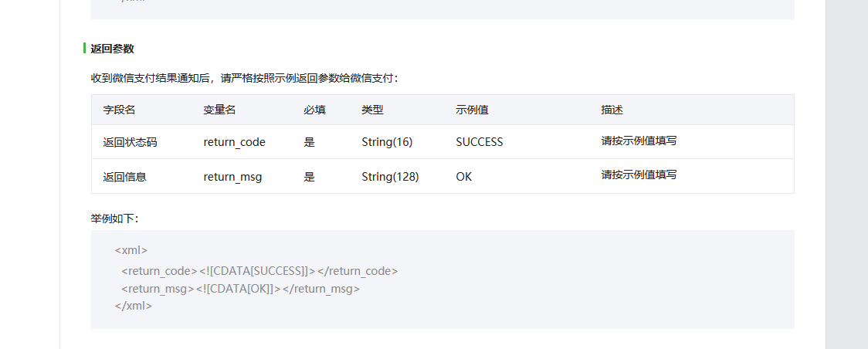Click the String(16) type cell
This screenshot has height=349, width=868.
coord(387,142)
